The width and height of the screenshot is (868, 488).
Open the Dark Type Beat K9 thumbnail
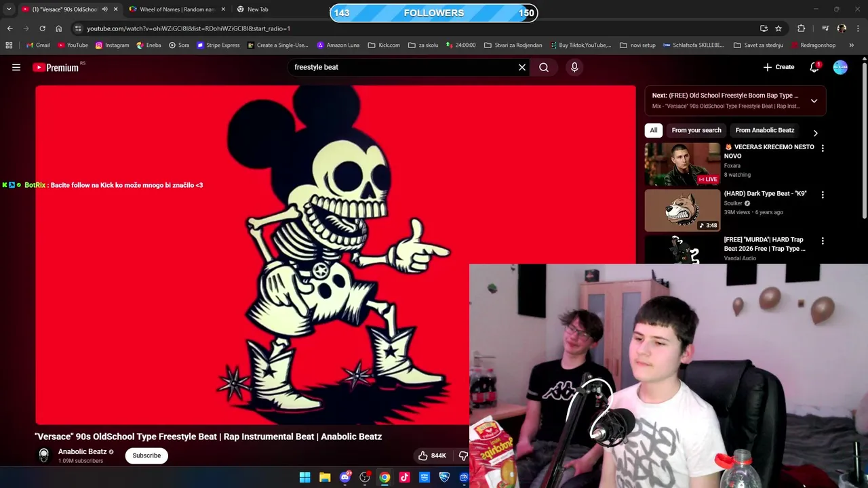(682, 210)
